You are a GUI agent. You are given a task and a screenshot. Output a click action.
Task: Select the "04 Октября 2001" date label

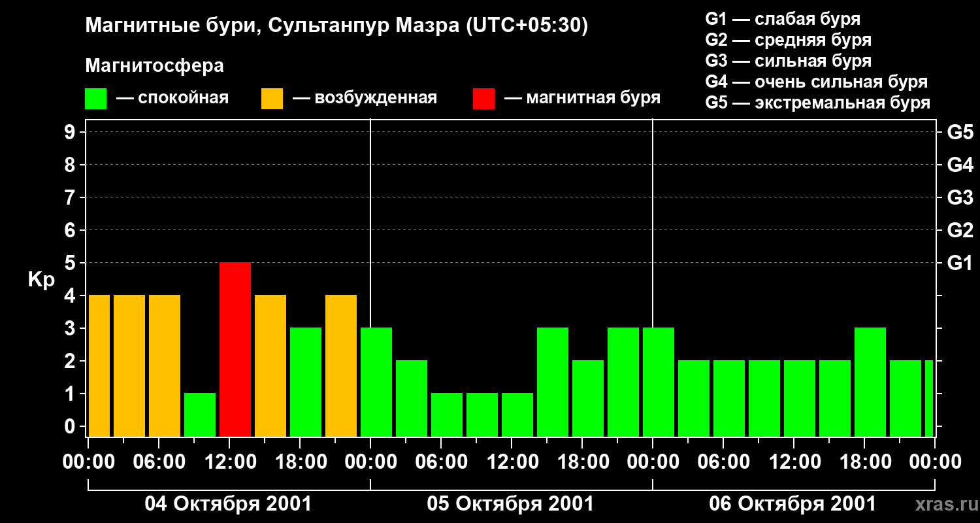point(228,504)
